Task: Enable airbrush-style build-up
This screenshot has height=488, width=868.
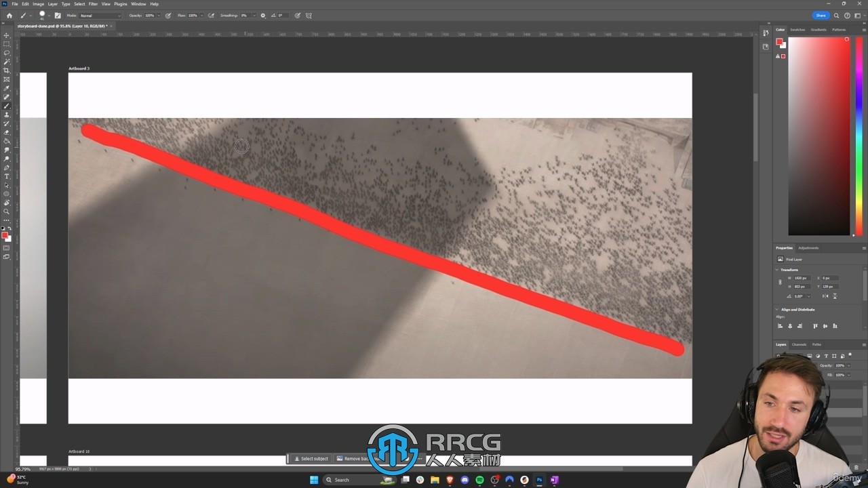Action: click(x=212, y=15)
